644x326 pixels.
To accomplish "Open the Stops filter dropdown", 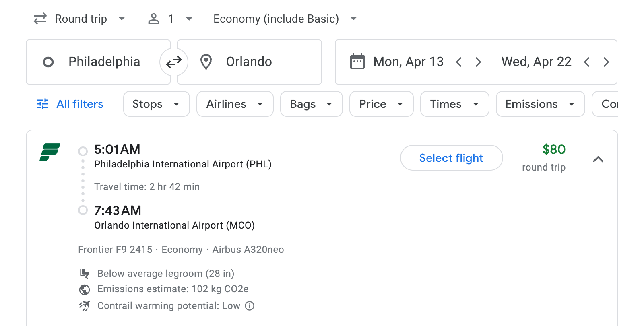I will [x=156, y=104].
